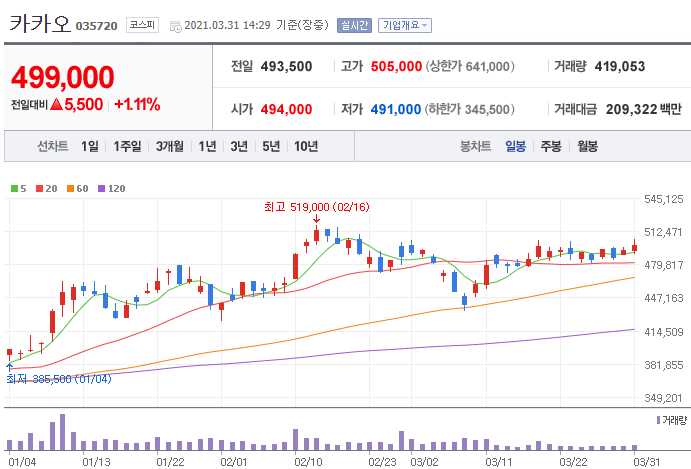Click the 03/22 date axis label
Image resolution: width=691 pixels, height=469 pixels.
(x=573, y=462)
